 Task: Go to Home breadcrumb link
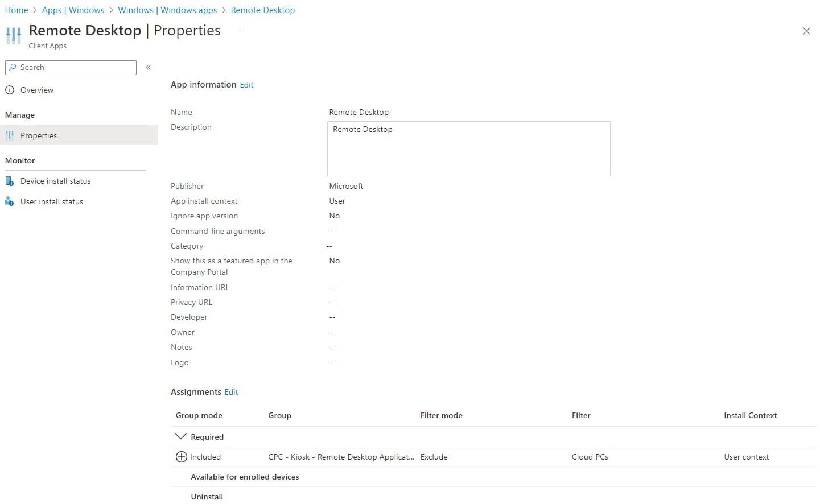pyautogui.click(x=17, y=10)
